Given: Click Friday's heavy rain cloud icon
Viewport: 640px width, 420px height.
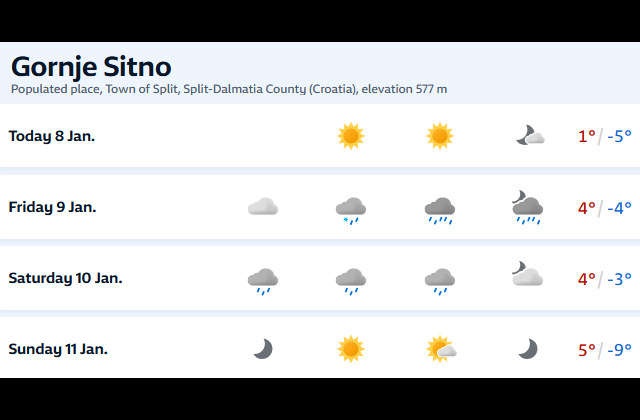Looking at the screenshot, I should 439,208.
